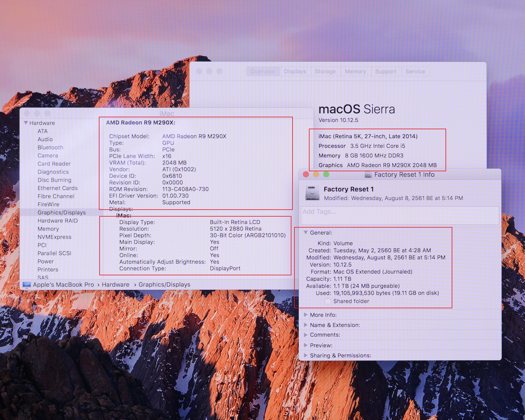Minimize the Factory Reset 1 Info window
This screenshot has height=420, width=525.
pos(316,175)
